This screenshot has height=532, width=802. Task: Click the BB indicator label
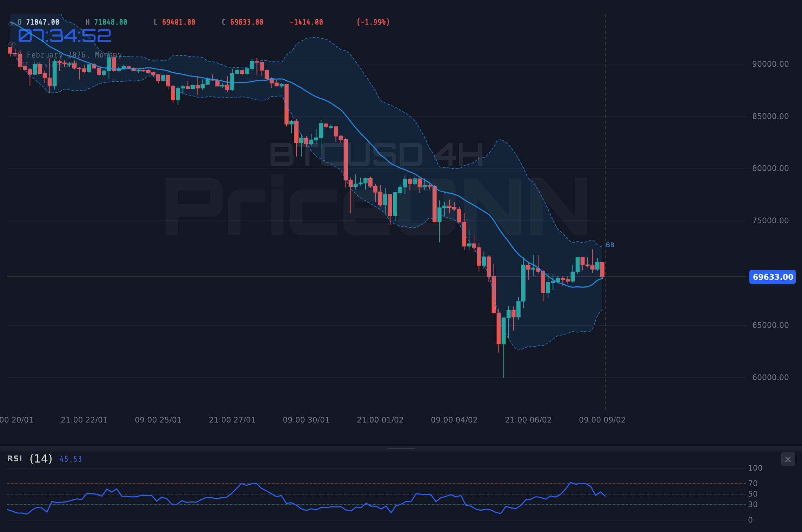click(x=610, y=245)
